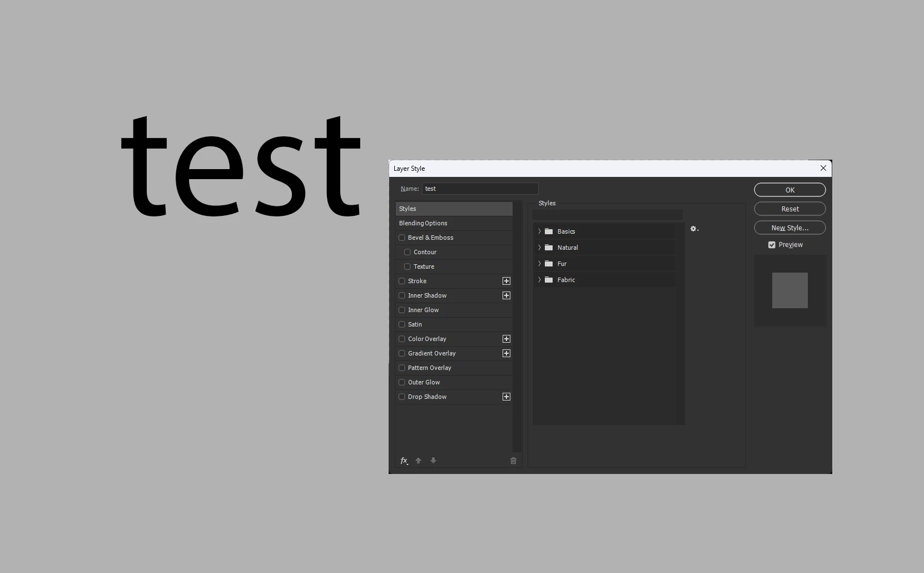The image size is (924, 573).
Task: Enable the Texture checkbox
Action: (408, 266)
